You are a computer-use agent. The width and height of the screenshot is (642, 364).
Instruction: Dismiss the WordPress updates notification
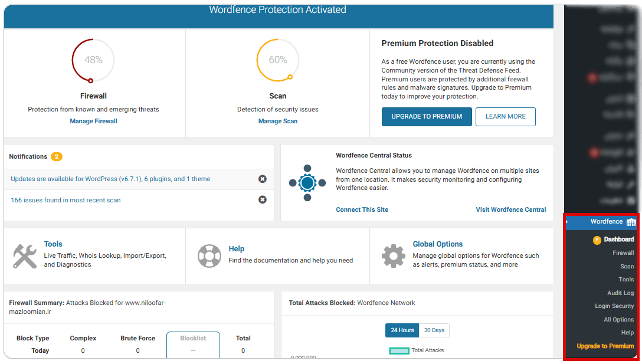tap(263, 179)
